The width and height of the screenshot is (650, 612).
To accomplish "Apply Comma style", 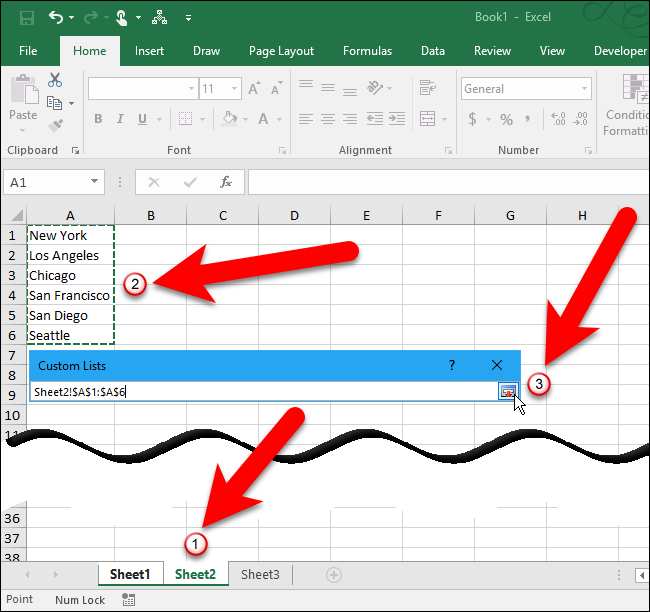I will point(527,119).
